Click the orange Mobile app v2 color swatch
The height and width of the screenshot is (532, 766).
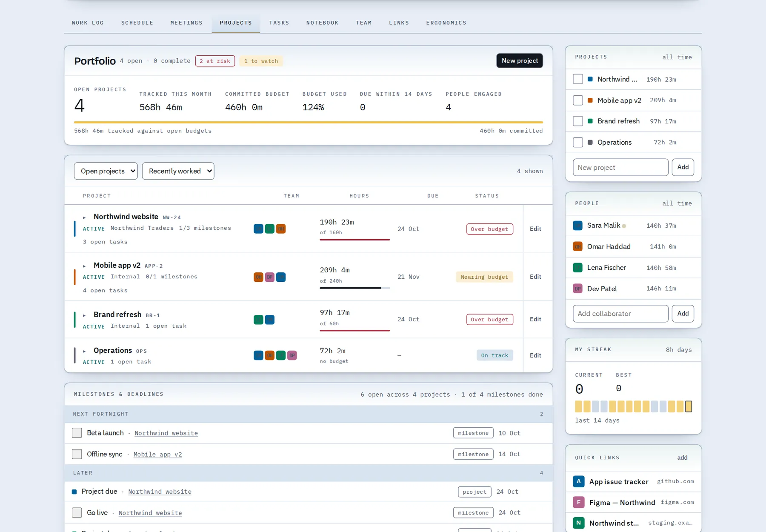pos(590,100)
